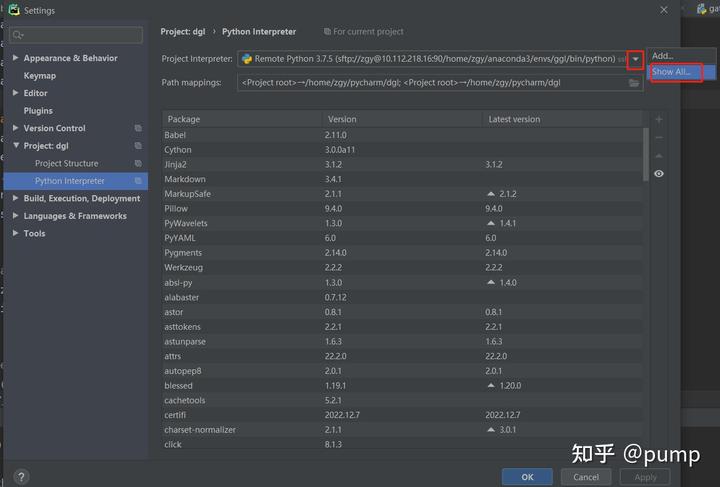Screen dimensions: 720x487
Task: Expand Appearance & Behavior section
Action: (x=15, y=58)
